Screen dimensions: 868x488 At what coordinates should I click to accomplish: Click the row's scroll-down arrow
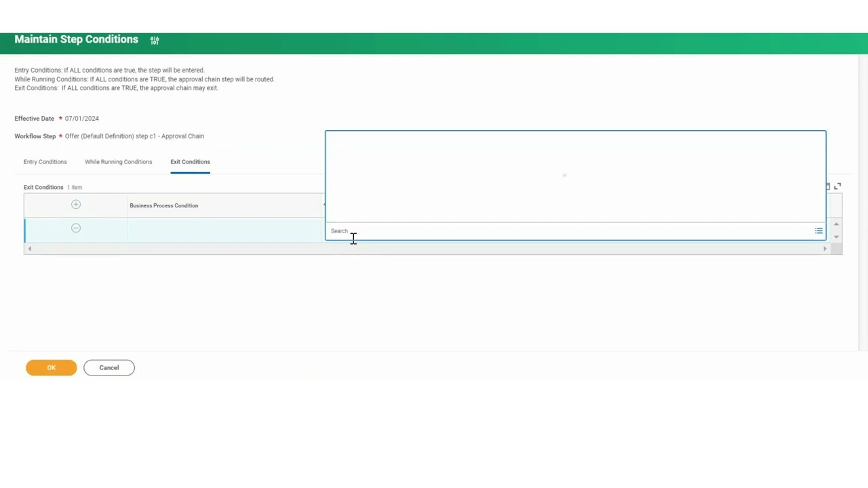(x=836, y=237)
